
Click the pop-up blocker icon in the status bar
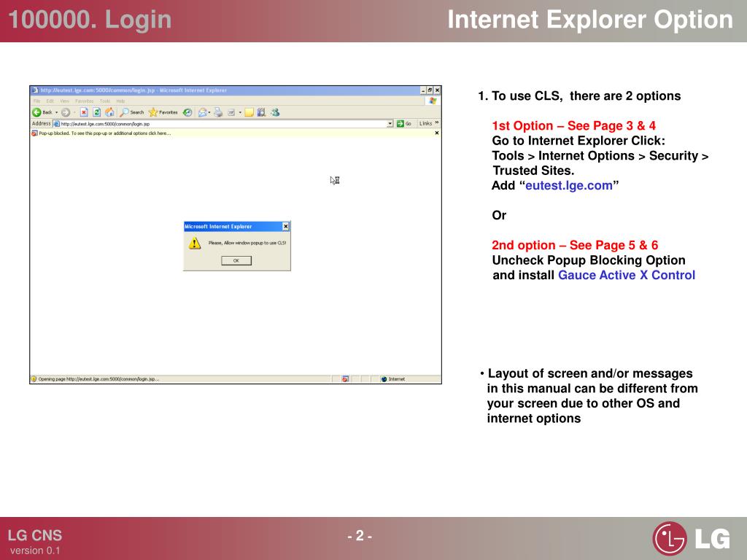tap(345, 379)
